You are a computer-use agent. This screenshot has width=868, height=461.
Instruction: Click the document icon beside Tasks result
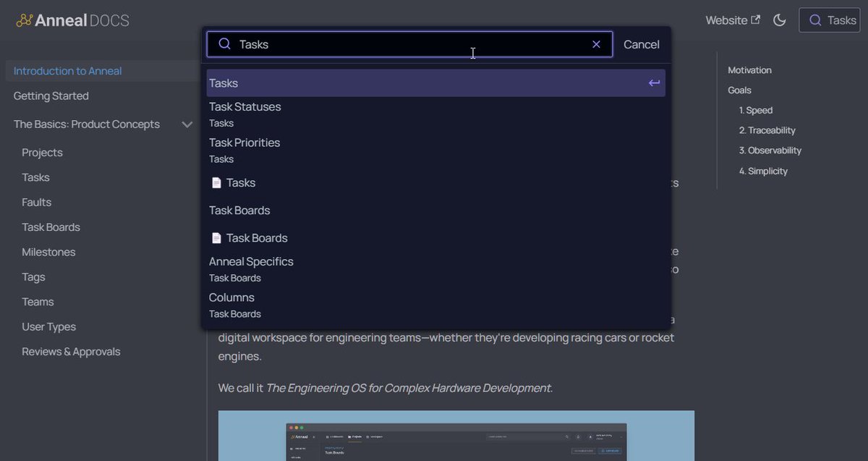tap(216, 183)
